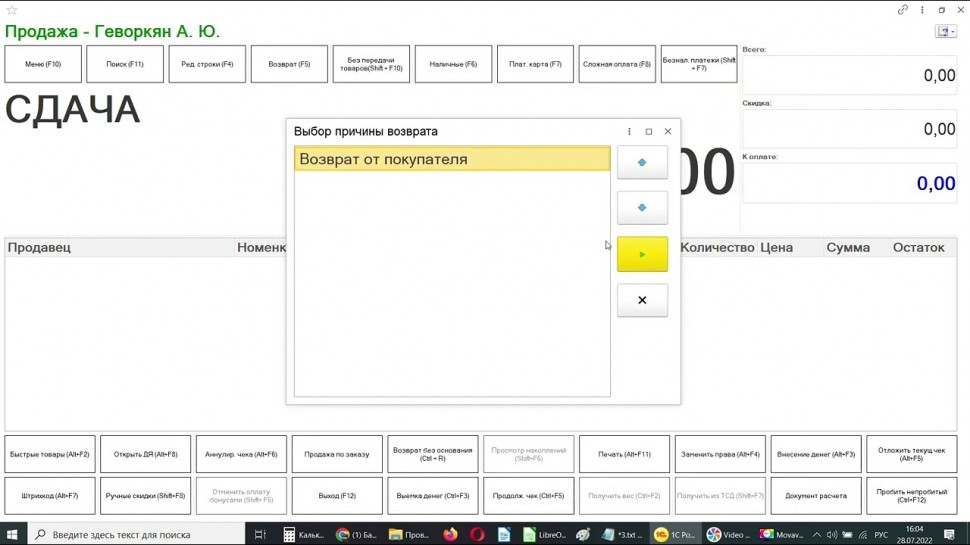This screenshot has width=970, height=545.
Task: Expand the dropdown button below the title bar
Action: (945, 32)
